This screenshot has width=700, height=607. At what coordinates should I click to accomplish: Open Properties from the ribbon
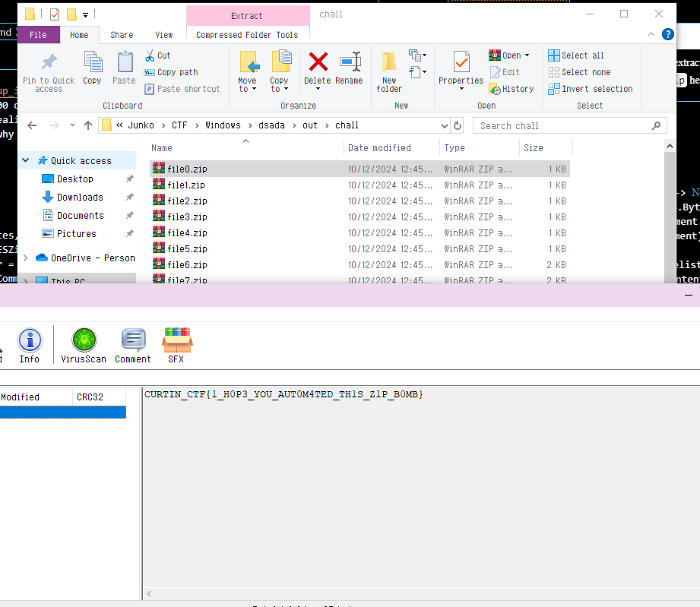click(x=461, y=64)
